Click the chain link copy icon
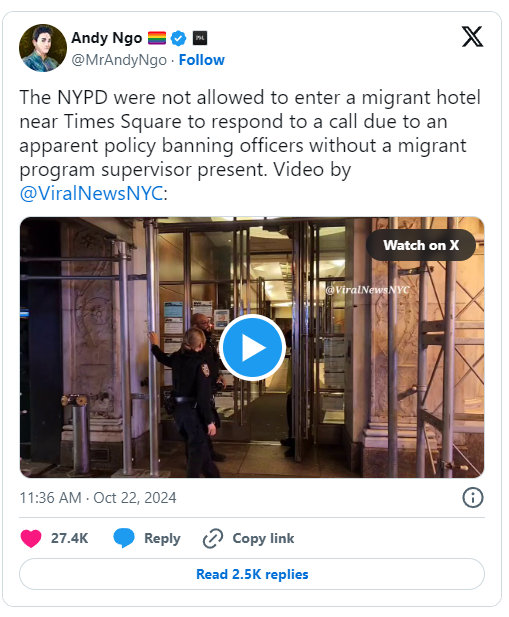509x617 pixels. click(213, 539)
